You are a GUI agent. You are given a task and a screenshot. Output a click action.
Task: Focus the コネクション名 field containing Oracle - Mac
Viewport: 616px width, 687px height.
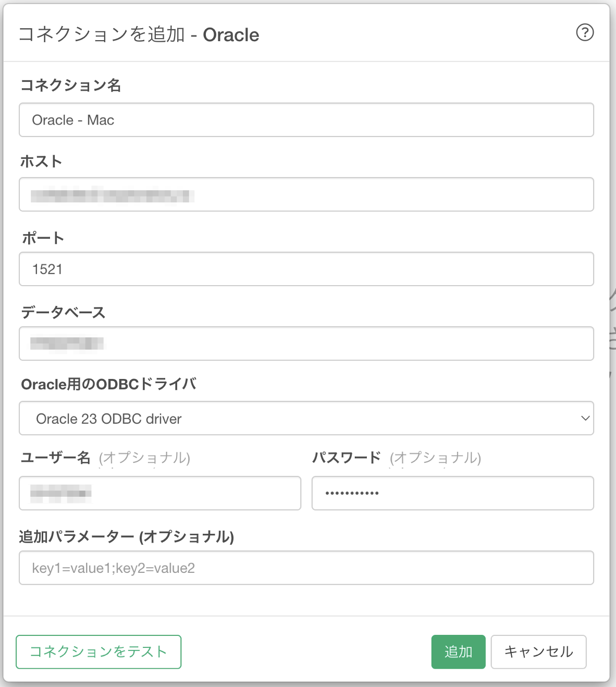pos(306,120)
